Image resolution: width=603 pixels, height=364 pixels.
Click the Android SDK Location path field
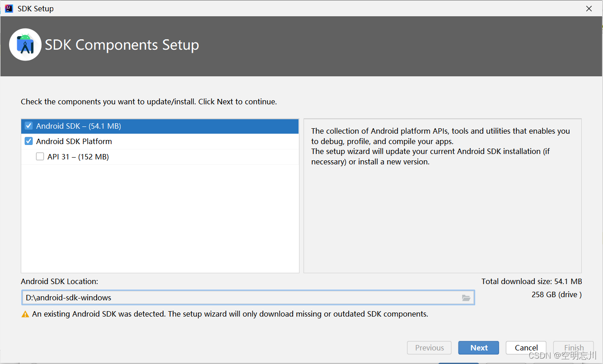(248, 298)
